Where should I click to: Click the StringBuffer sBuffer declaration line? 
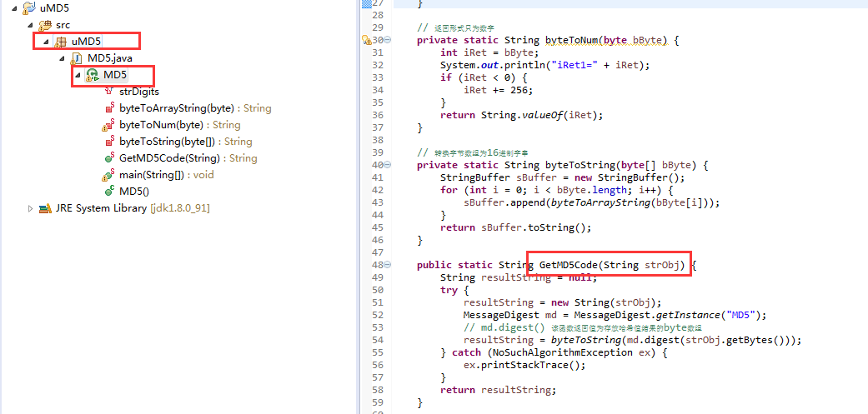(x=563, y=177)
